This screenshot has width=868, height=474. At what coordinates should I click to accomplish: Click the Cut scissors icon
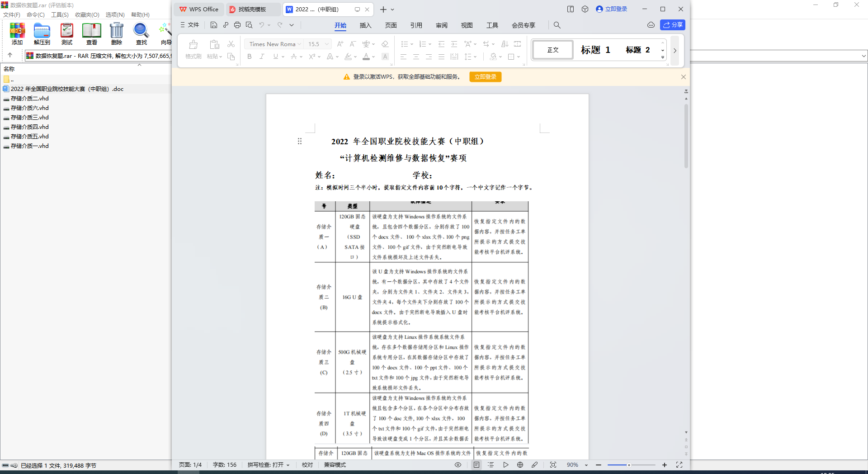pos(231,44)
